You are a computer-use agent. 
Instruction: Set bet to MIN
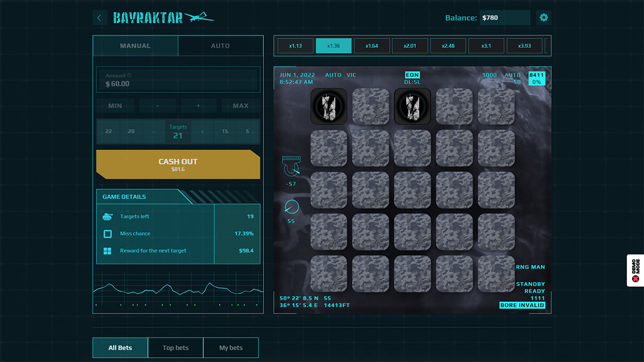(x=115, y=106)
